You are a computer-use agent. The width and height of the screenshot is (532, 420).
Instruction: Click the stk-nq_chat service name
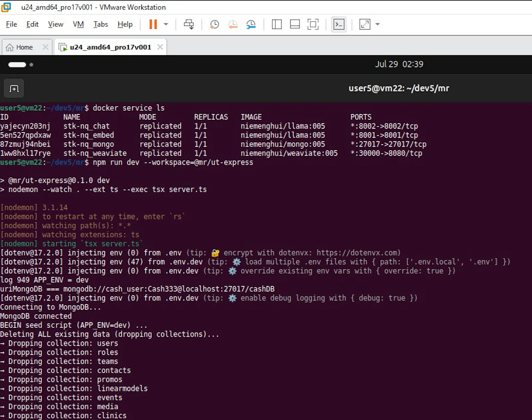(x=86, y=126)
